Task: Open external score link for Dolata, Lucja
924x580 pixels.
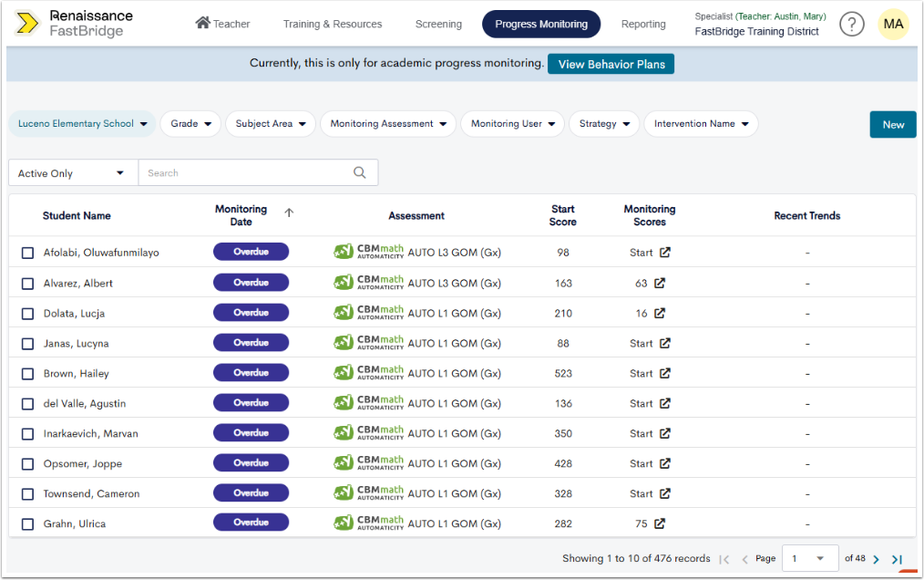Action: point(660,314)
